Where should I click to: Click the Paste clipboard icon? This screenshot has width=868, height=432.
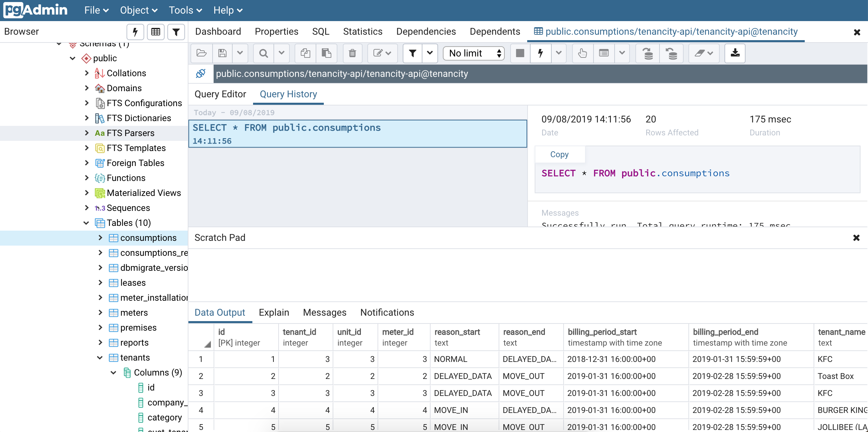pos(326,53)
